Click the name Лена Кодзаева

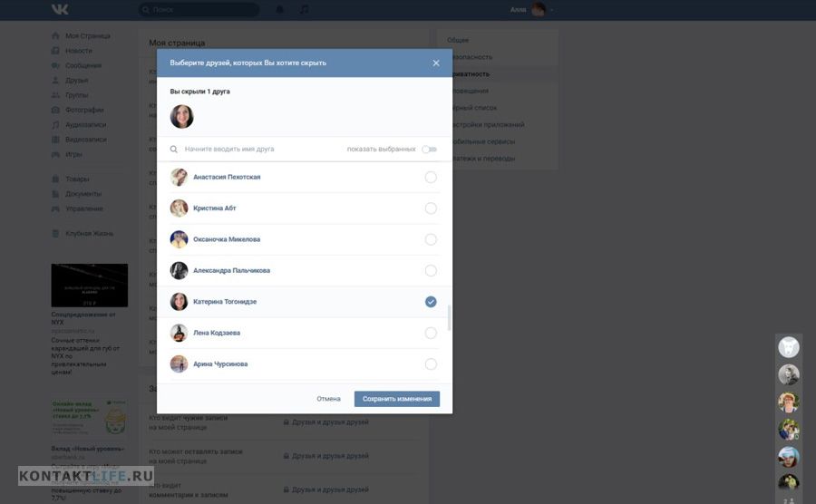coord(217,333)
